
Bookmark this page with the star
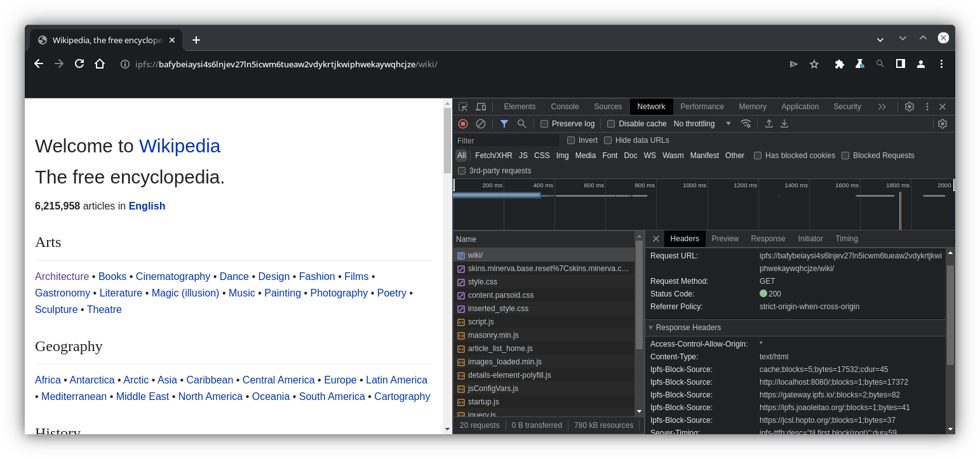[814, 64]
